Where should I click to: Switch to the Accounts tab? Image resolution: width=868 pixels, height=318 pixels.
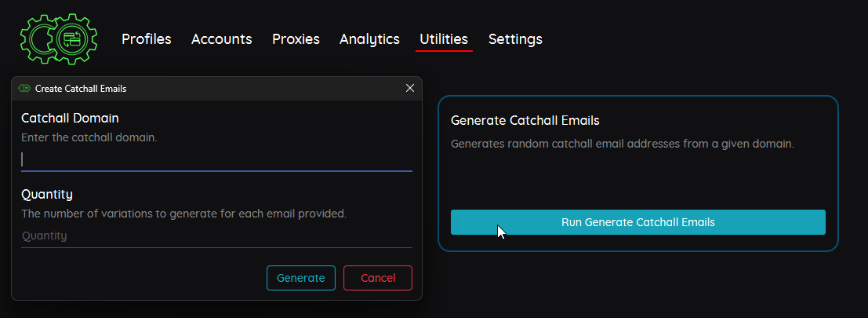coord(221,39)
